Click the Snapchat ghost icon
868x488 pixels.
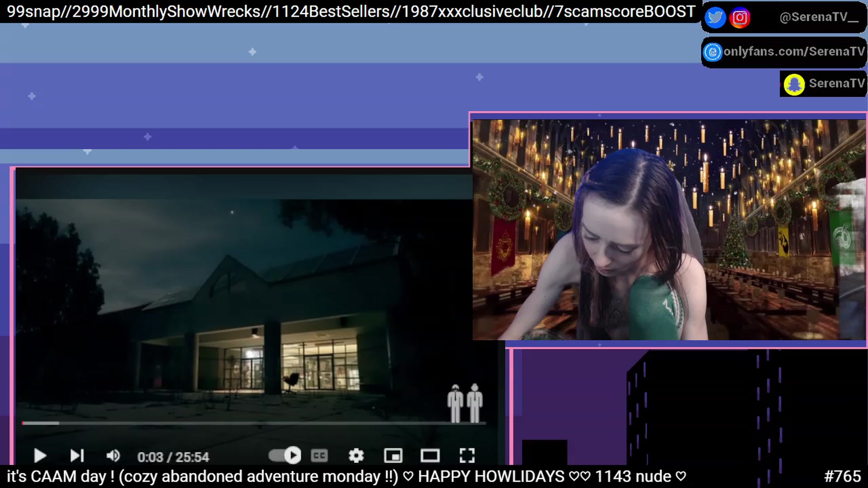click(794, 84)
